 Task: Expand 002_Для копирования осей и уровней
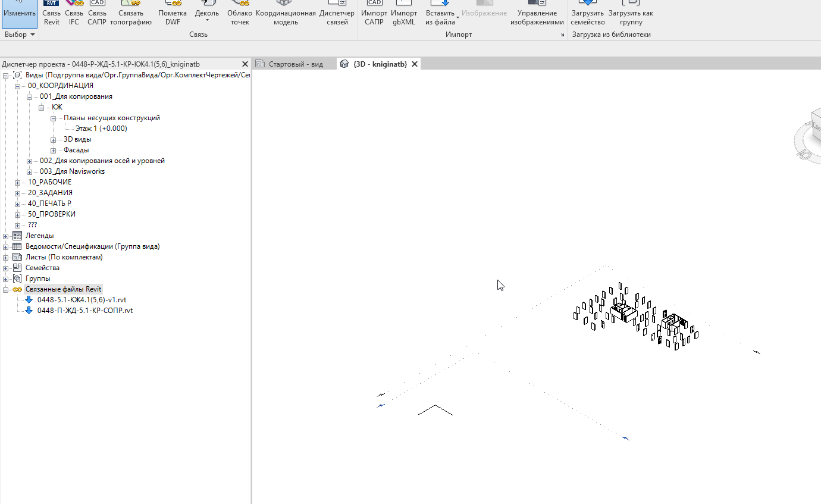tap(30, 161)
